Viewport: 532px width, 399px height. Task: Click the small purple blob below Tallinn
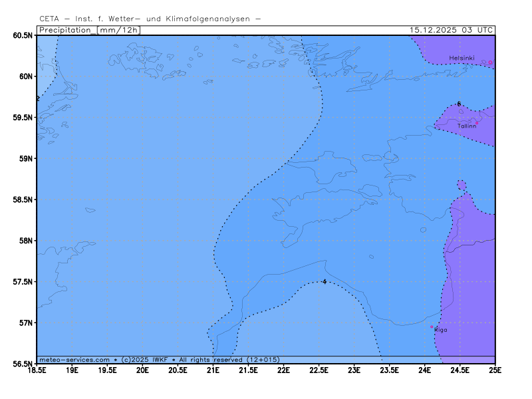click(x=462, y=186)
